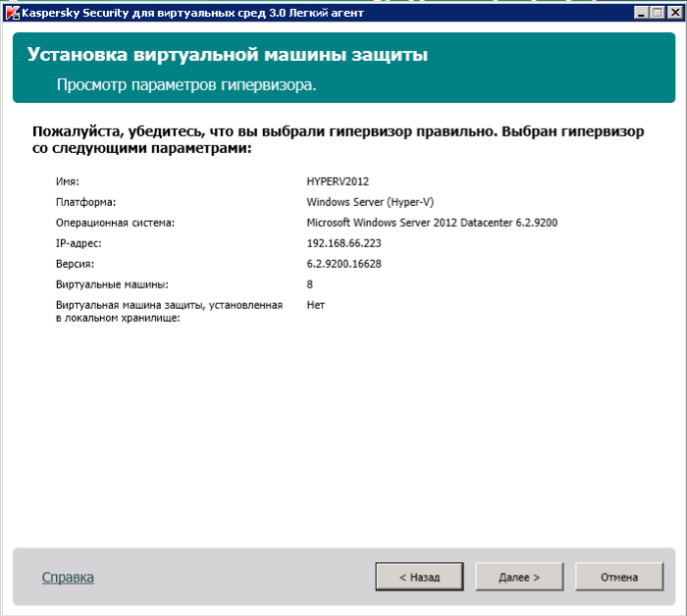Click the Платформа: label
This screenshot has height=616, width=687.
pos(86,202)
